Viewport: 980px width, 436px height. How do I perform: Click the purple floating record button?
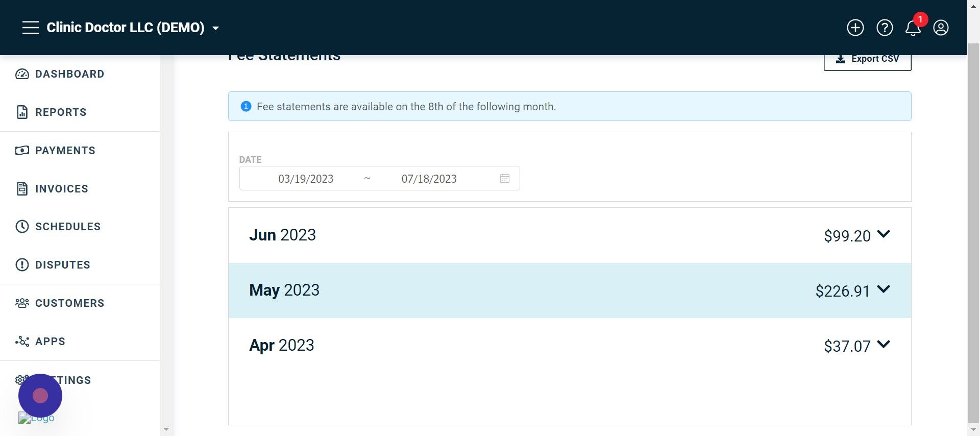click(x=40, y=396)
